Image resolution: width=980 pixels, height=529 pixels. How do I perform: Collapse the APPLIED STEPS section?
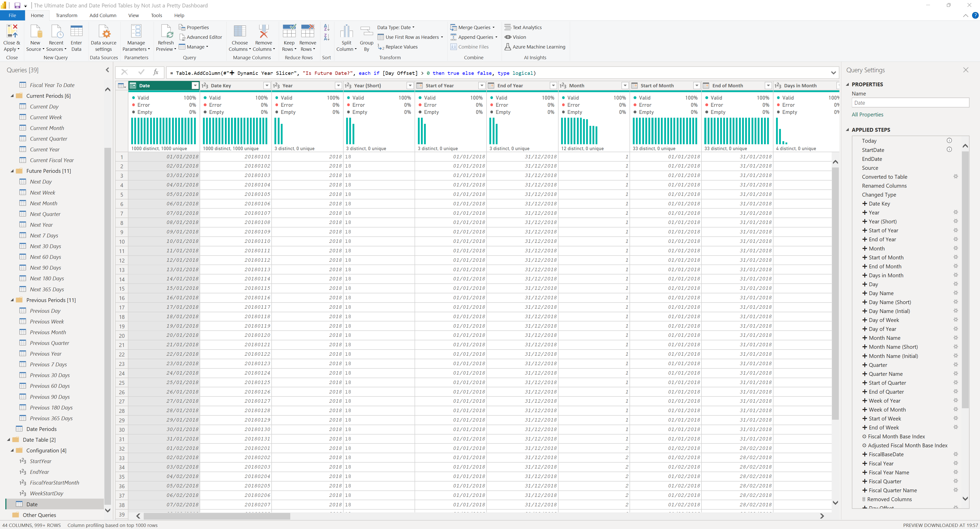(x=847, y=130)
